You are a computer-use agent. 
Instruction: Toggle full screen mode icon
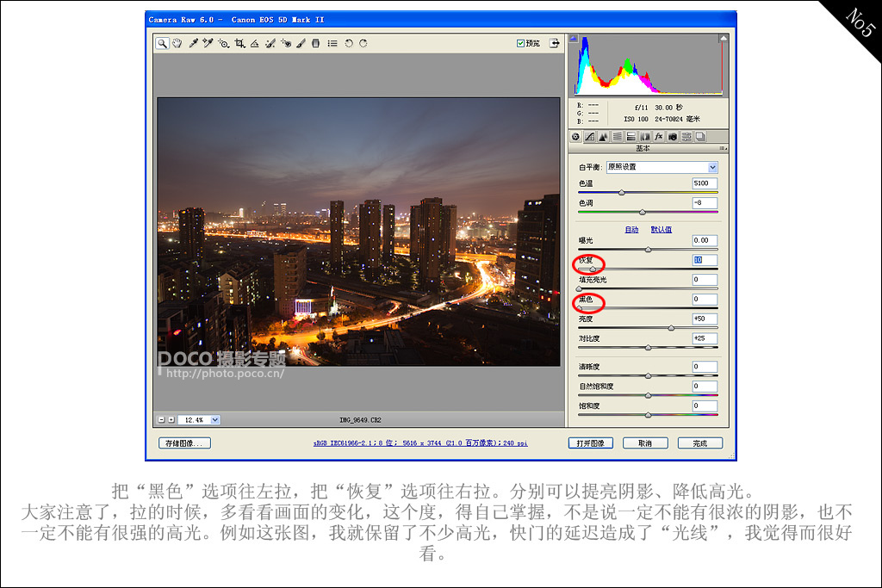554,43
